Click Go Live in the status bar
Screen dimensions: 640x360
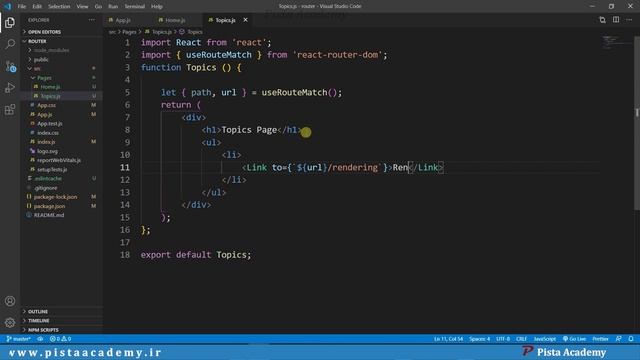pyautogui.click(x=574, y=339)
